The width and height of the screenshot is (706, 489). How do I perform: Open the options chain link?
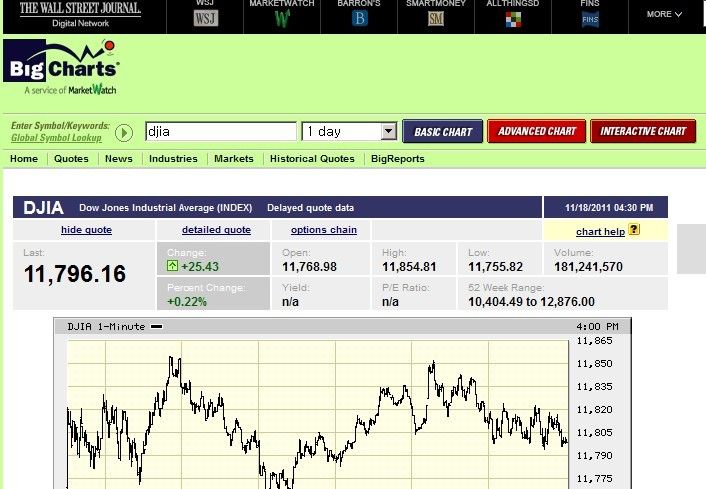coord(324,230)
